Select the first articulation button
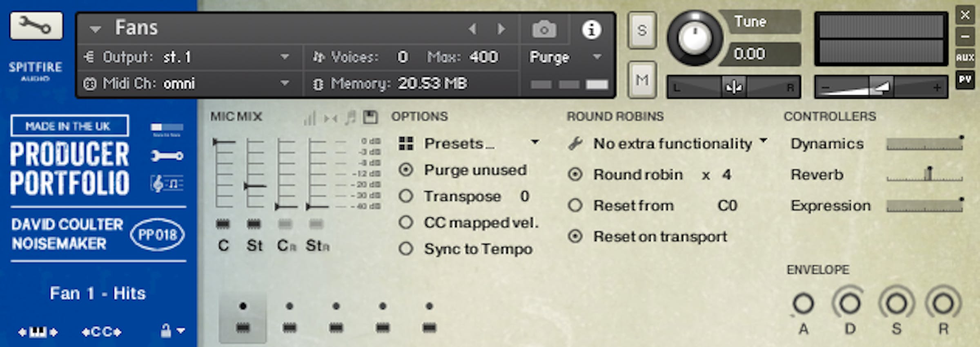 pos(243,318)
